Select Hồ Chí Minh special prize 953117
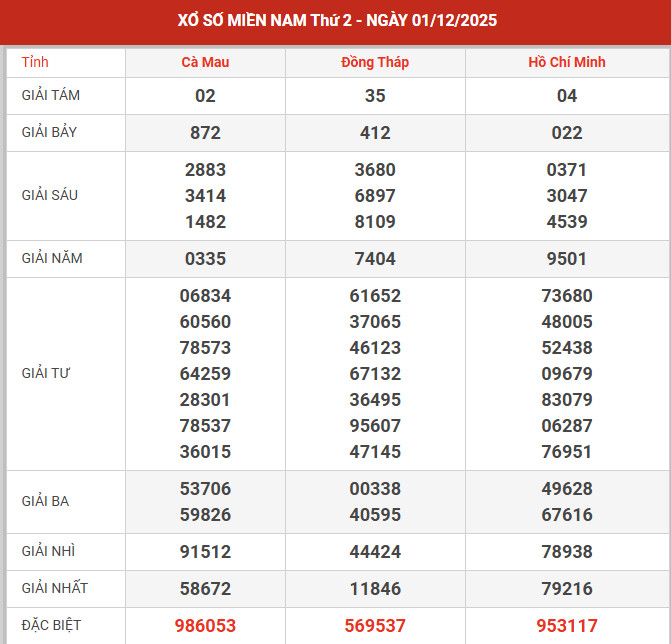Viewport: 671px width, 644px height. tap(567, 626)
